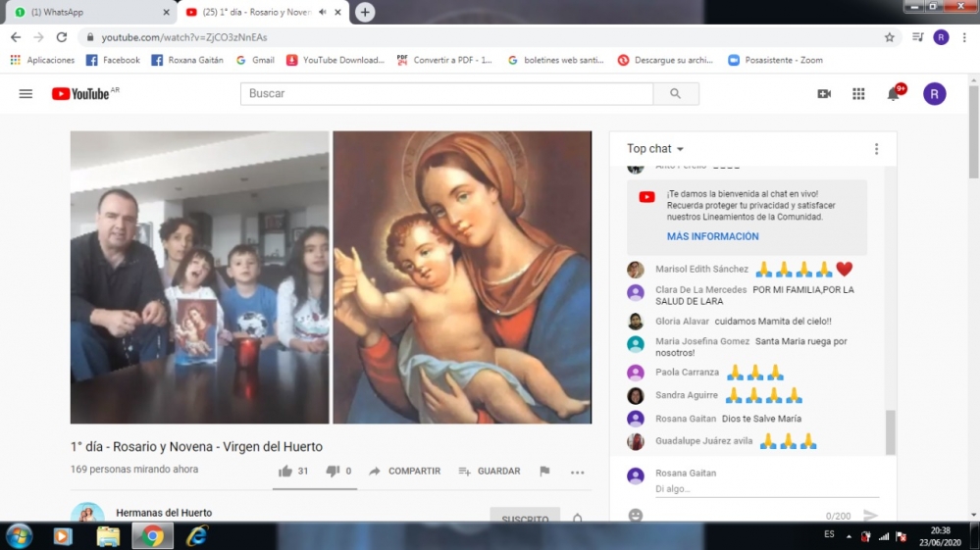This screenshot has width=980, height=550.
Task: Open the Chrome three-dot menu
Action: (x=964, y=37)
